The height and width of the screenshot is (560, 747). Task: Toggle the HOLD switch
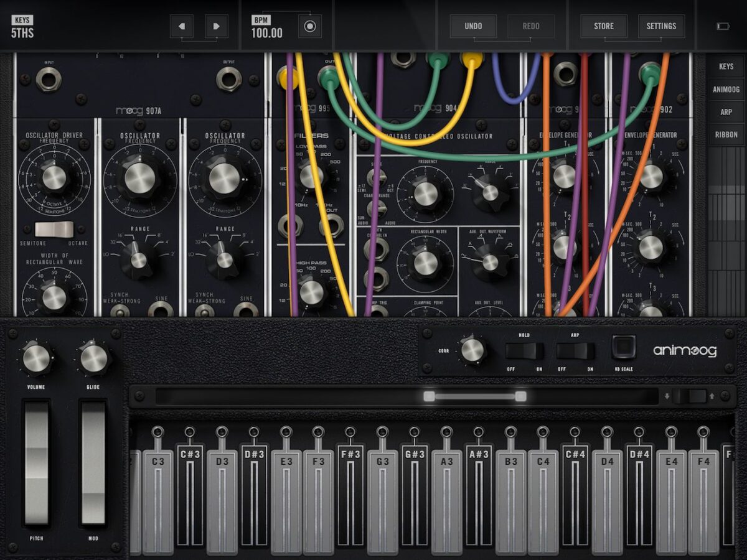(524, 351)
